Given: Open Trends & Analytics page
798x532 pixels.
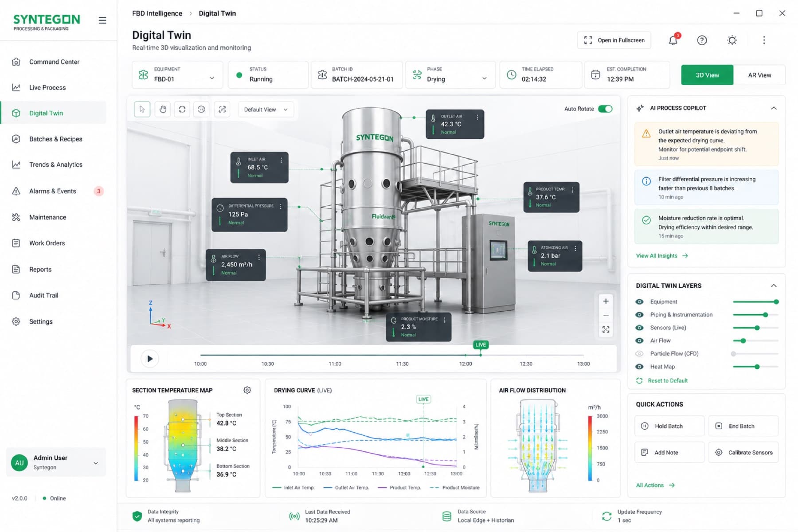Looking at the screenshot, I should point(54,165).
